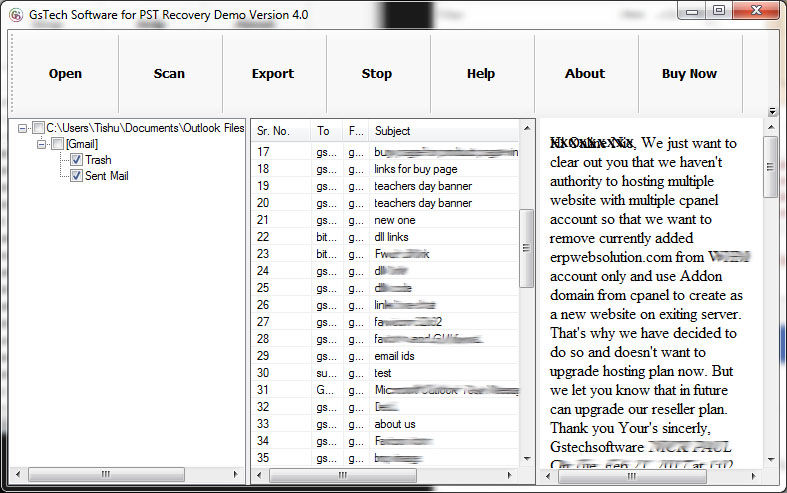Start a scan with the Scan button

(x=169, y=74)
